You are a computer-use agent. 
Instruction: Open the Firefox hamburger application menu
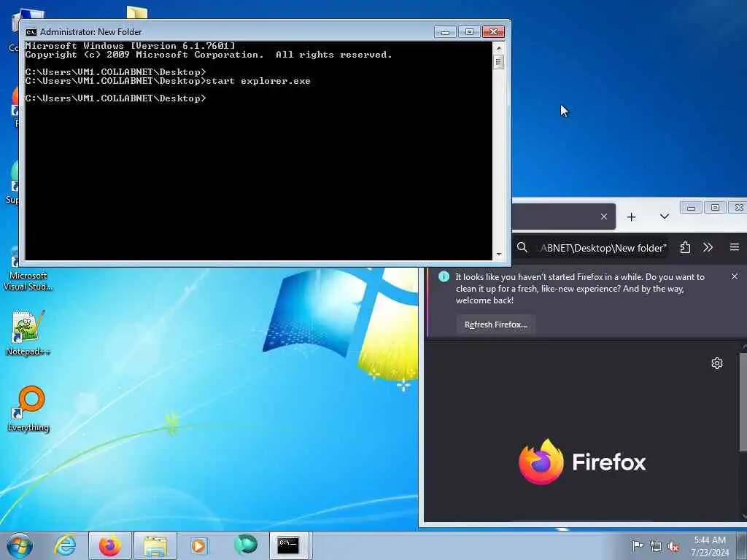tap(734, 247)
